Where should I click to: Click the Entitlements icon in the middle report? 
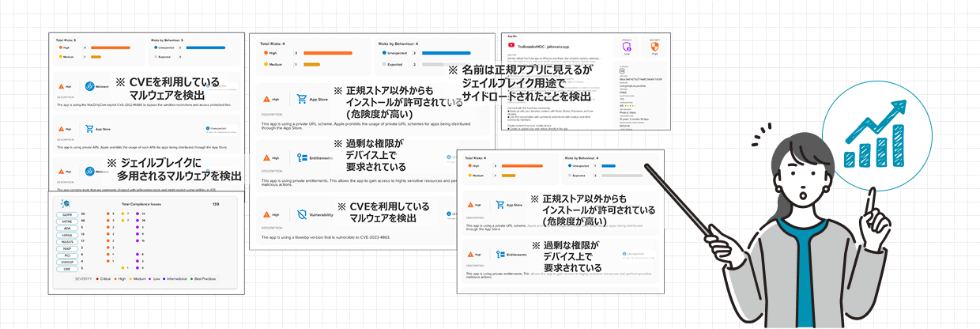(301, 157)
